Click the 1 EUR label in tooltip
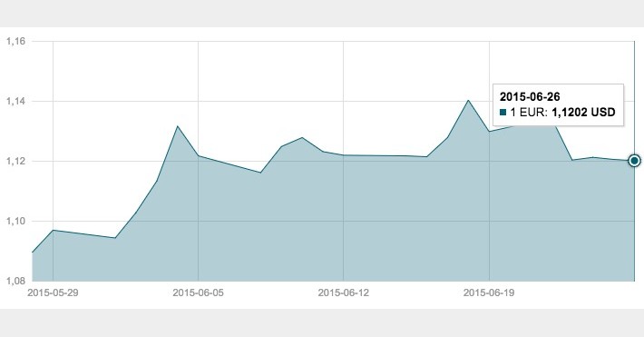The height and width of the screenshot is (337, 644). [529, 113]
